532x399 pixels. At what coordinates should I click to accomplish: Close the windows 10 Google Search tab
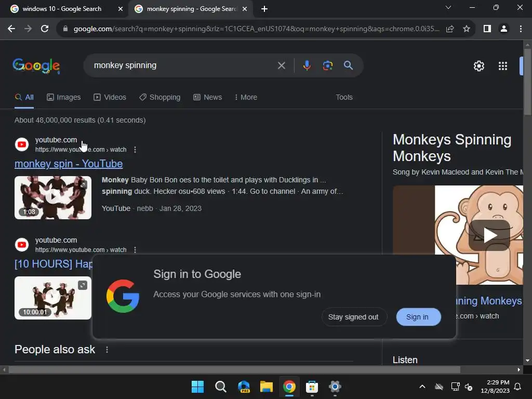click(121, 9)
